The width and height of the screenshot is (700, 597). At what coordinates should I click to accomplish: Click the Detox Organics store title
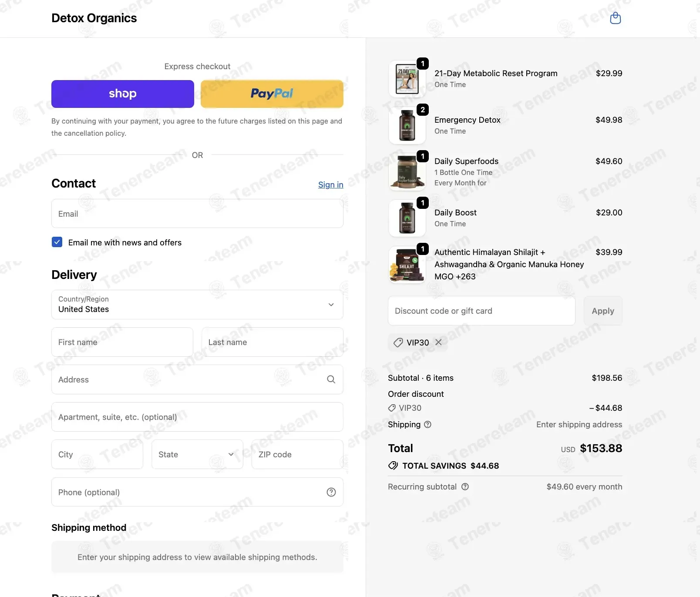[x=94, y=18]
